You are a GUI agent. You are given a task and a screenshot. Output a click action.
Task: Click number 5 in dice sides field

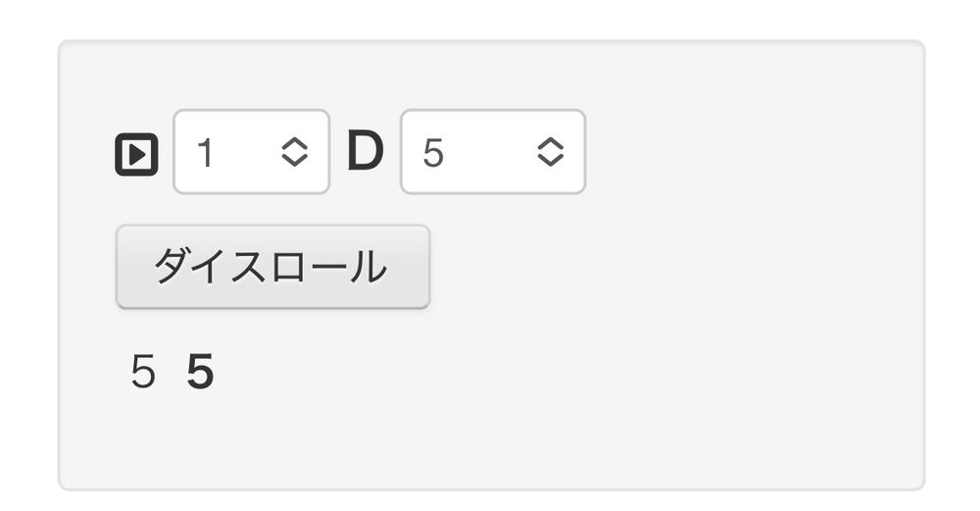433,153
